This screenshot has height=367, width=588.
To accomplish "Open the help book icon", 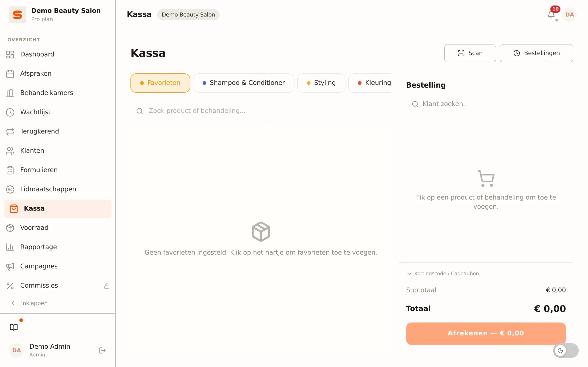I will (x=14, y=327).
